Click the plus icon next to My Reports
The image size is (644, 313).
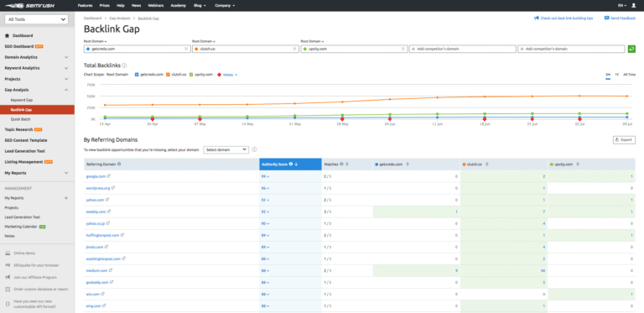[x=66, y=198]
